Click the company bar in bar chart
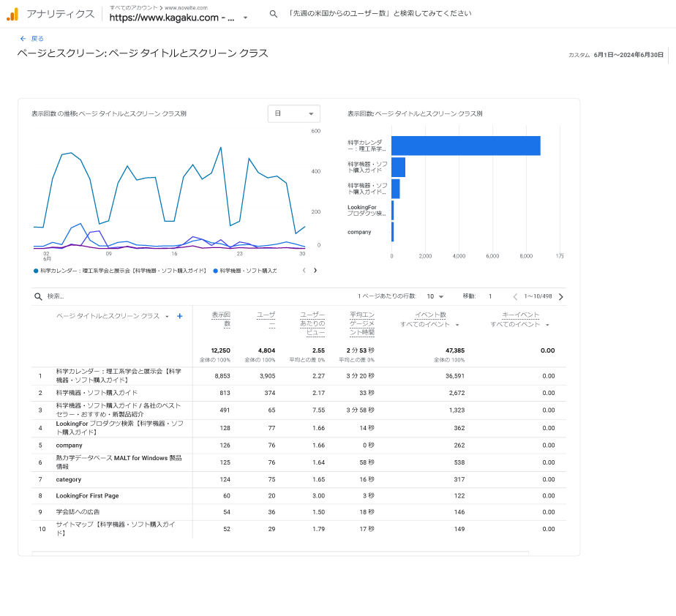Screen dimensions: 676x616 393,232
